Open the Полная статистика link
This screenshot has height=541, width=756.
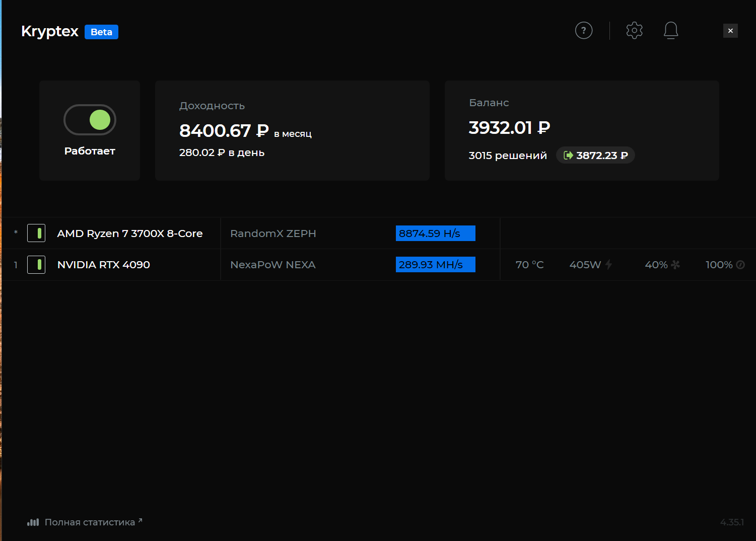click(x=90, y=522)
